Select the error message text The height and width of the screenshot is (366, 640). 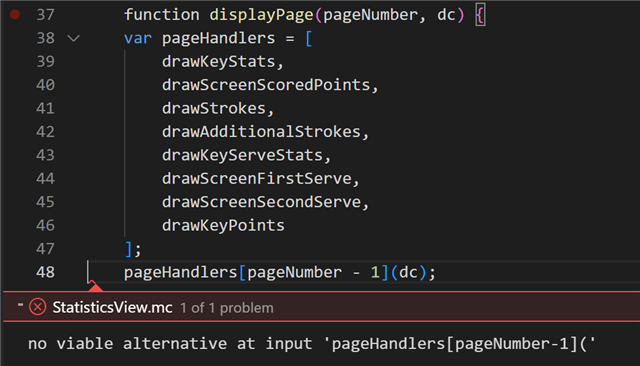312,344
